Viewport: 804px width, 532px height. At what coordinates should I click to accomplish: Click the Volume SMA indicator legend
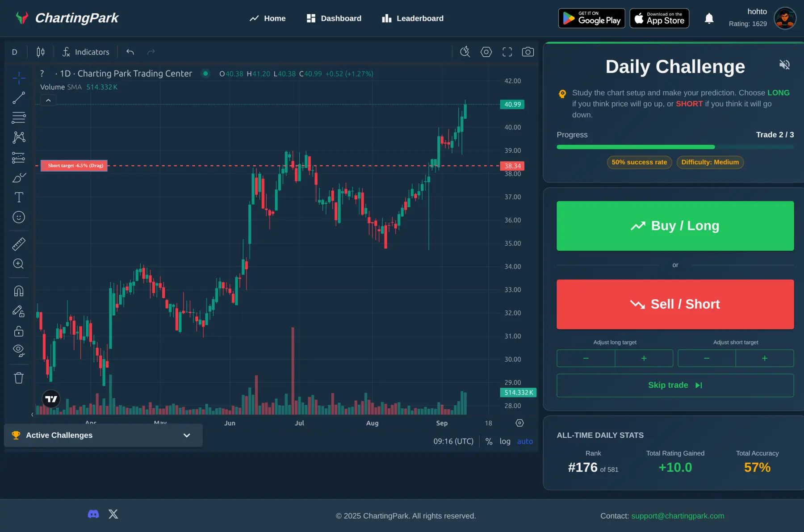tap(79, 87)
